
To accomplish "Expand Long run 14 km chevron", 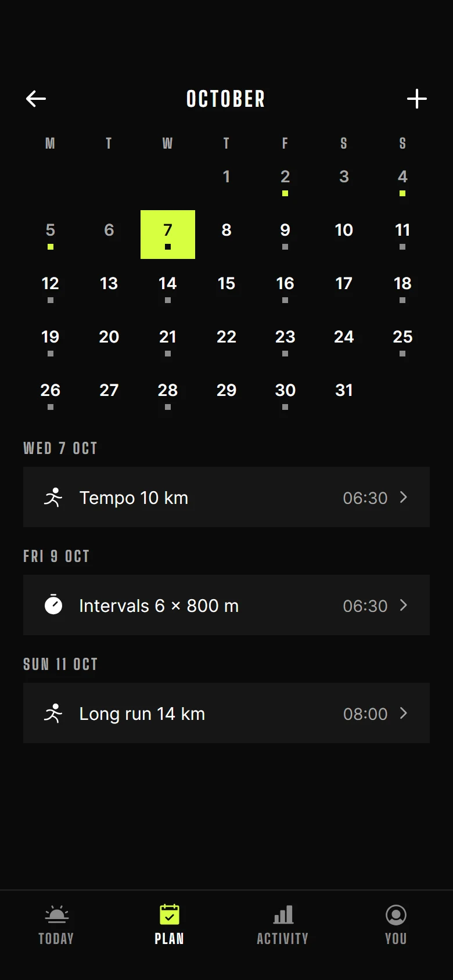I will 404,713.
